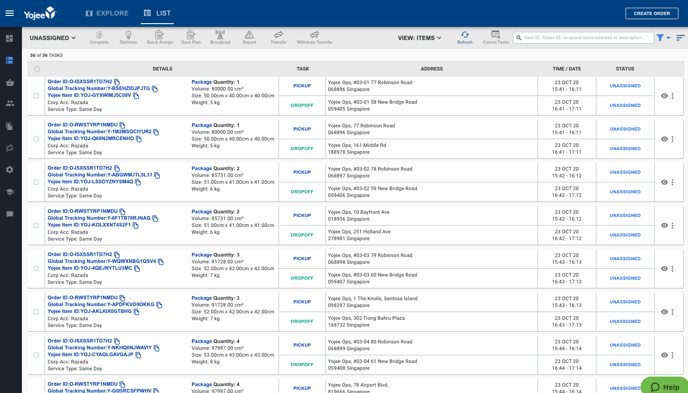Open the hamburger main menu
The image size is (688, 393).
click(9, 13)
